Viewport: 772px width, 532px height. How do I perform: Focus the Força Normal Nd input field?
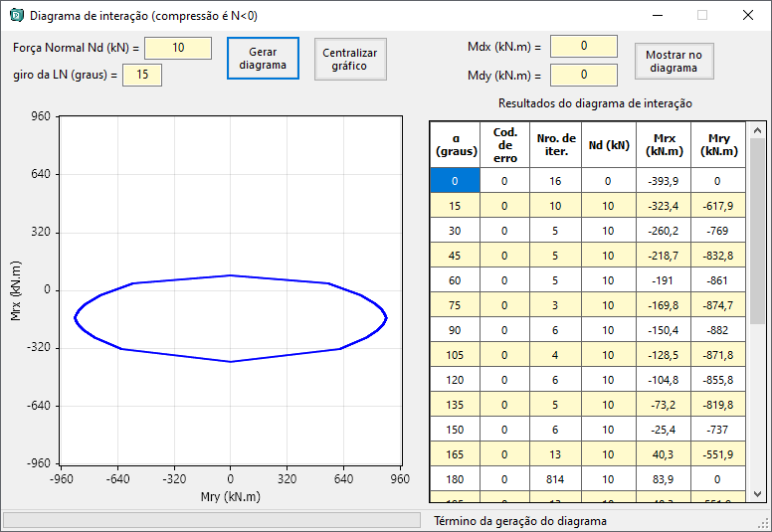(178, 48)
